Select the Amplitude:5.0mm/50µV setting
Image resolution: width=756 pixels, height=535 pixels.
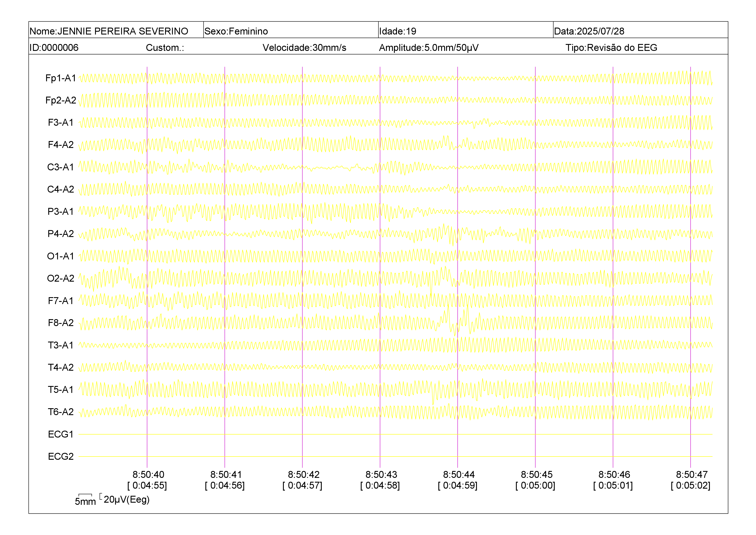tap(429, 48)
